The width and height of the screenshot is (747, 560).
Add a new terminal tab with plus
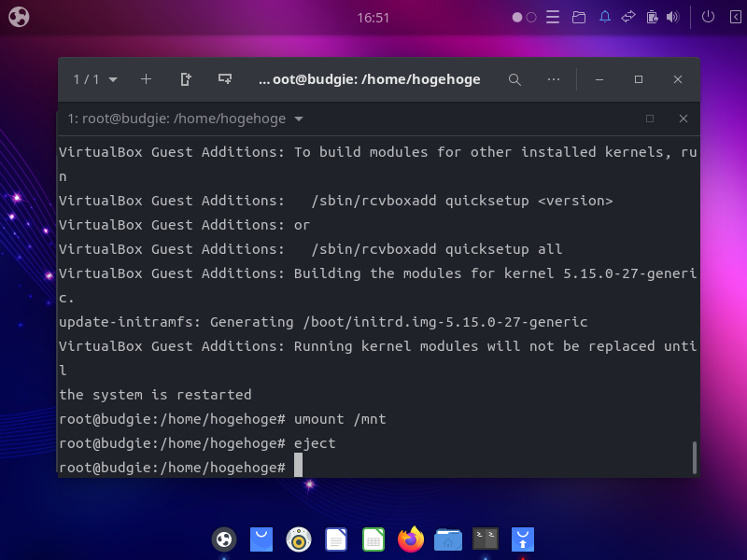coord(147,79)
